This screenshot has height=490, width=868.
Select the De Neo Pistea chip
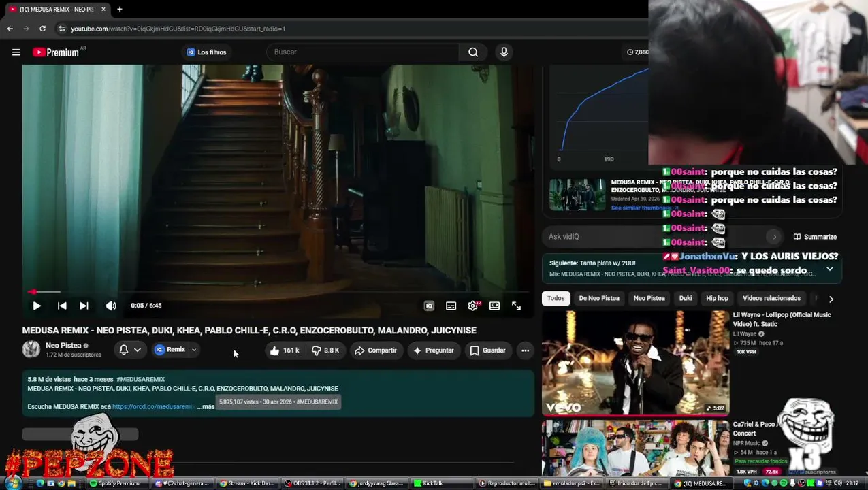(599, 298)
